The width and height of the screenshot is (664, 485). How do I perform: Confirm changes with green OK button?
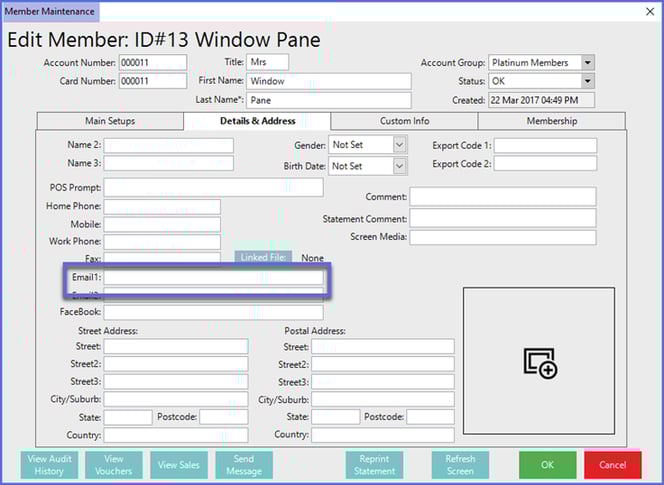pos(547,465)
